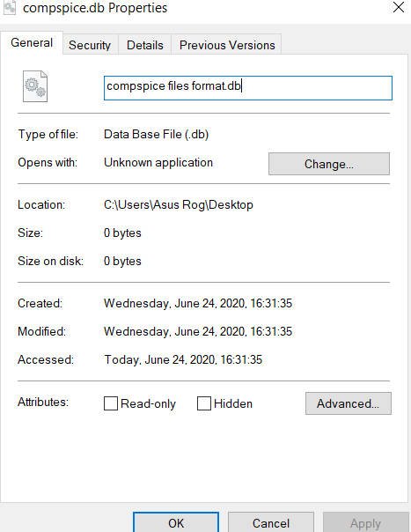Open the Details tab

coord(145,45)
